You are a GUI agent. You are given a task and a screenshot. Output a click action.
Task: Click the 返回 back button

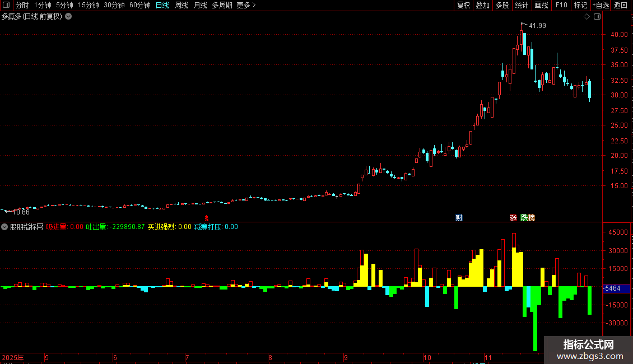coord(621,5)
